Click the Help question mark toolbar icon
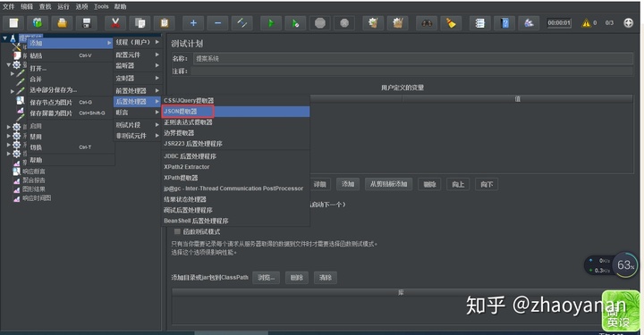The image size is (644, 335). [504, 23]
